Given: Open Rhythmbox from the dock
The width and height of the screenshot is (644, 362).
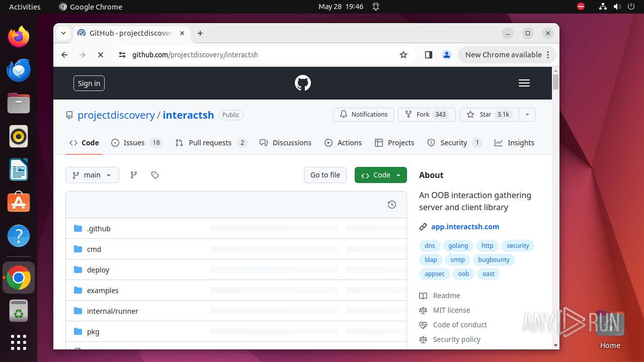Looking at the screenshot, I should [x=19, y=136].
